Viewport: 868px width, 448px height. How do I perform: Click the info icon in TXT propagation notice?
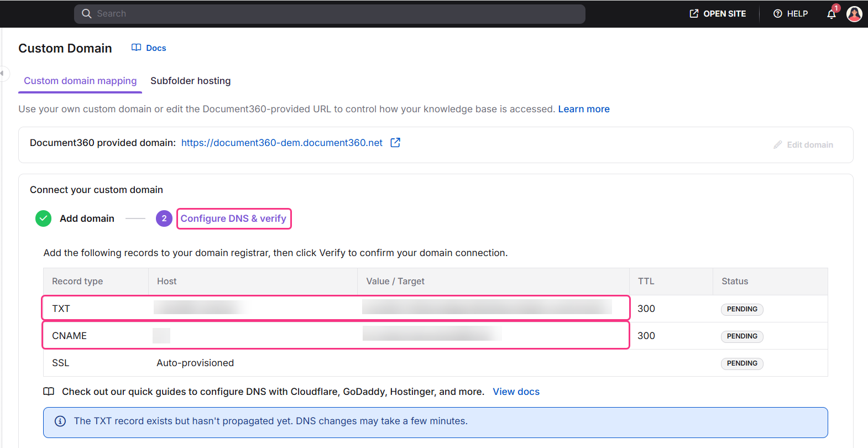pyautogui.click(x=60, y=421)
